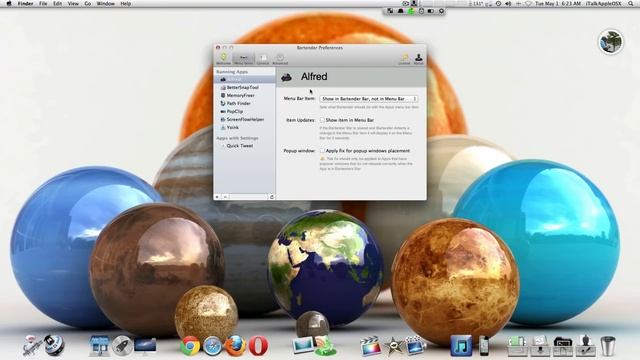Image resolution: width=640 pixels, height=360 pixels.
Task: Click the refresh button below the app list
Action: pyautogui.click(x=271, y=197)
